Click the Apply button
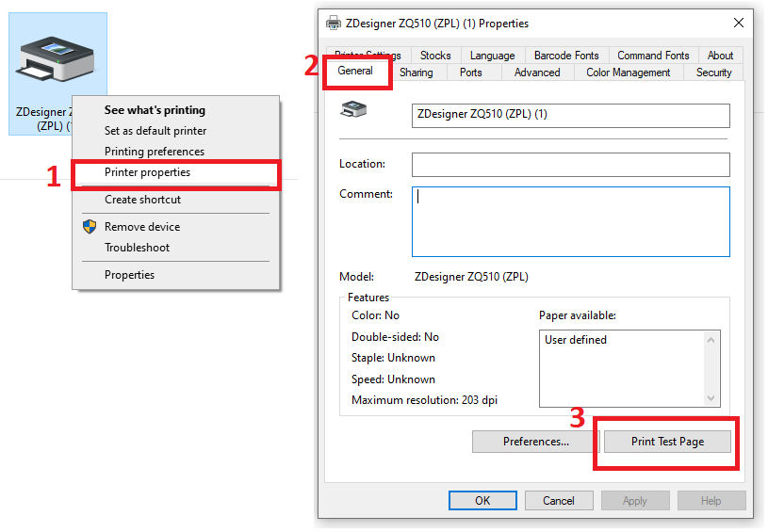Viewport: 768px width, 532px height. click(635, 501)
